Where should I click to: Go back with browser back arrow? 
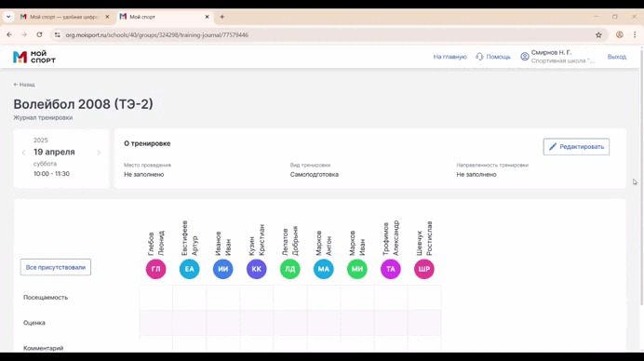pos(9,35)
